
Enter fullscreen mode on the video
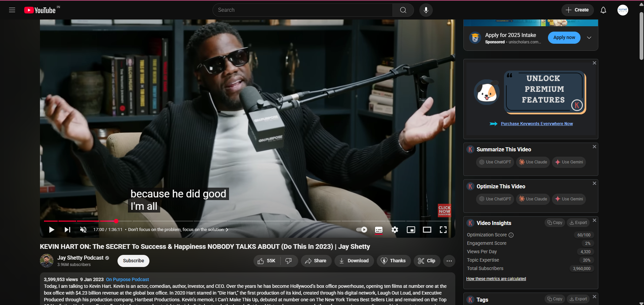pyautogui.click(x=443, y=230)
